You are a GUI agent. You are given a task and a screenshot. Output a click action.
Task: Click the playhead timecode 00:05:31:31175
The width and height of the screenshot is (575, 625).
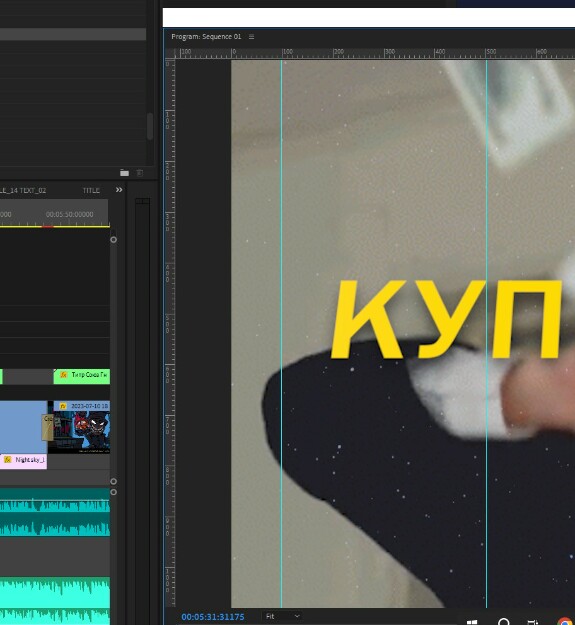[x=213, y=617]
